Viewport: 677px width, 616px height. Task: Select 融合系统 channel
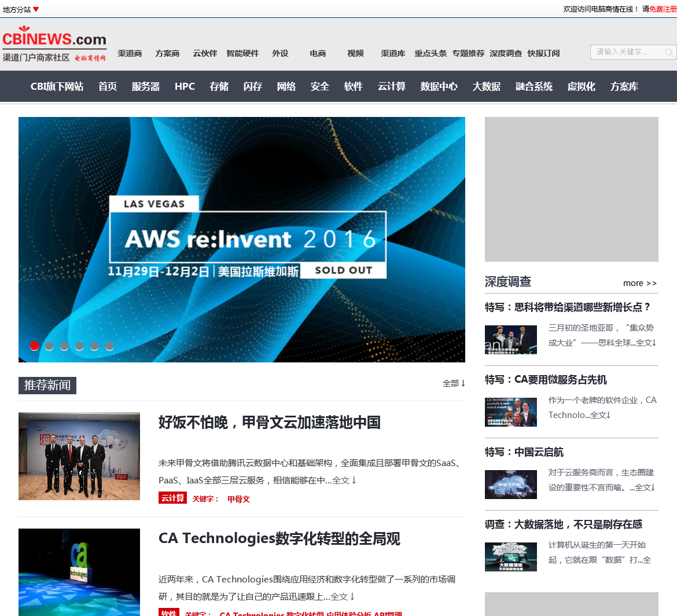534,86
